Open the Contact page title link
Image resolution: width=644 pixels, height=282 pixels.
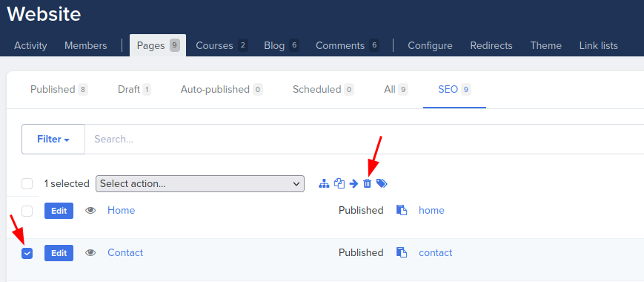point(125,252)
